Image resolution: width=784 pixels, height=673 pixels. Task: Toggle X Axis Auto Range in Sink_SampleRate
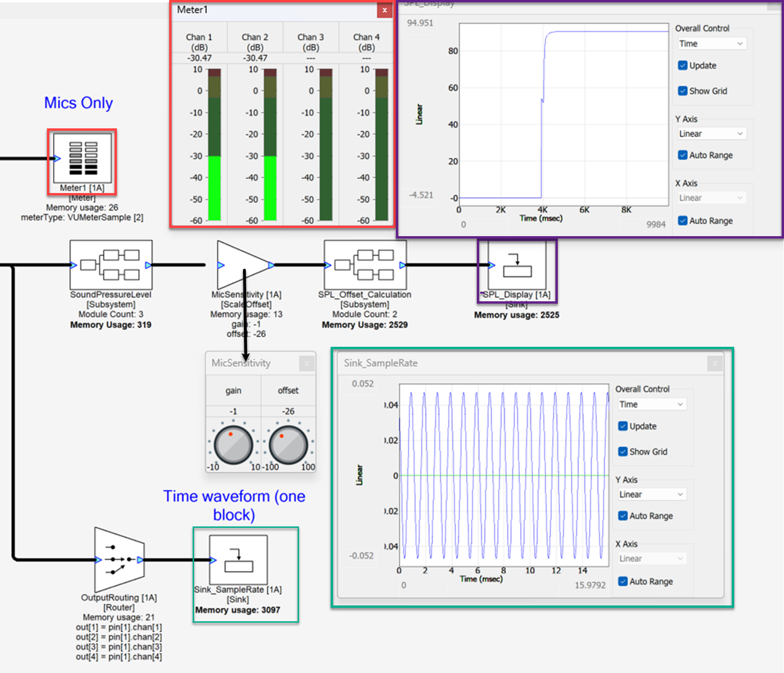tap(623, 582)
